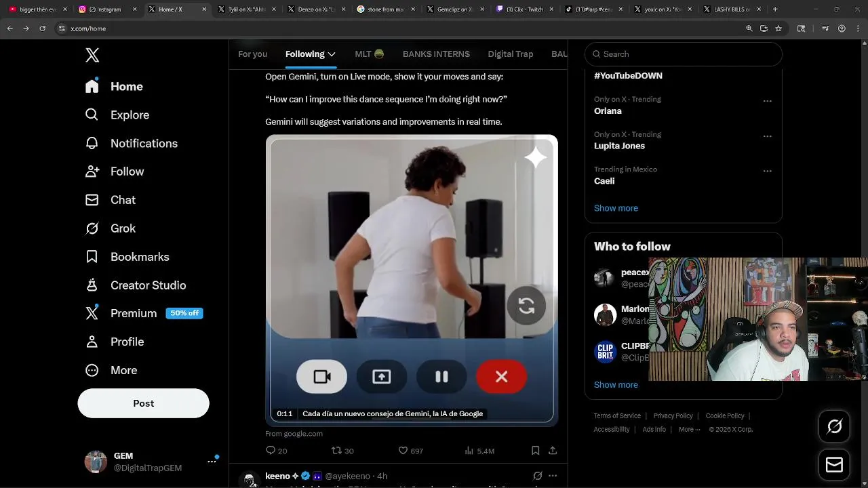Open the More menu in sidebar
The width and height of the screenshot is (868, 488).
[111, 370]
